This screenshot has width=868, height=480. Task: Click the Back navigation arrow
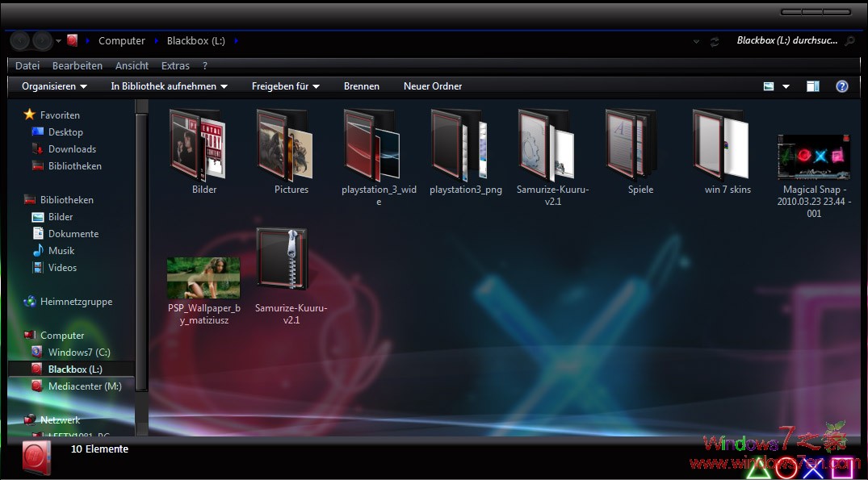point(20,41)
